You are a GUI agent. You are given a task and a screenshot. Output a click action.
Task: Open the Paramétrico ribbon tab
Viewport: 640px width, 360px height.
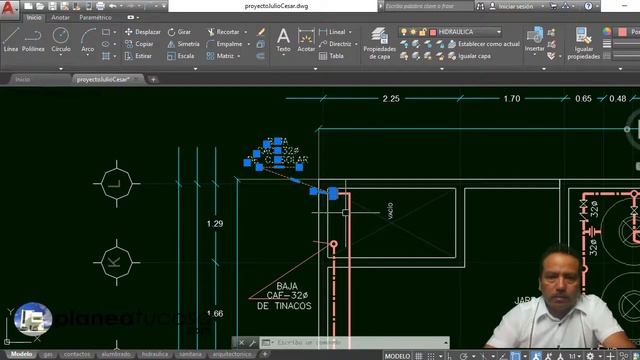click(96, 18)
